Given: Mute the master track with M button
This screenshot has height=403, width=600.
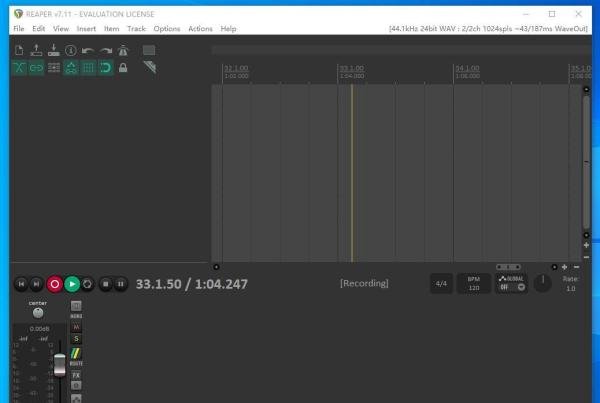Looking at the screenshot, I should click(76, 327).
